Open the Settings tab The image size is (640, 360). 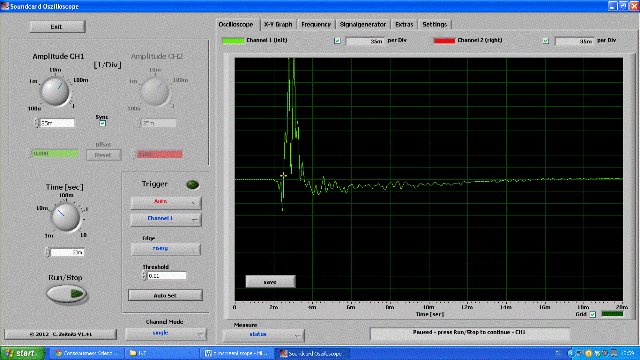(435, 24)
